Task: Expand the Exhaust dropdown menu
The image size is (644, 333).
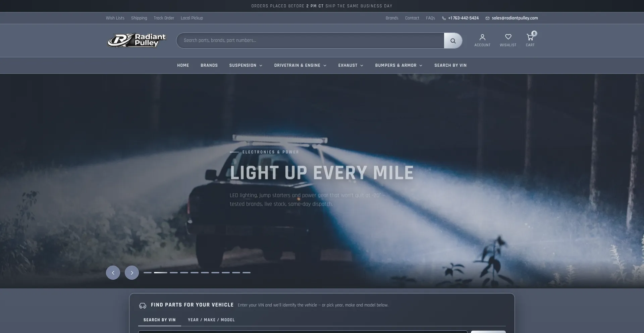Action: coord(351,65)
